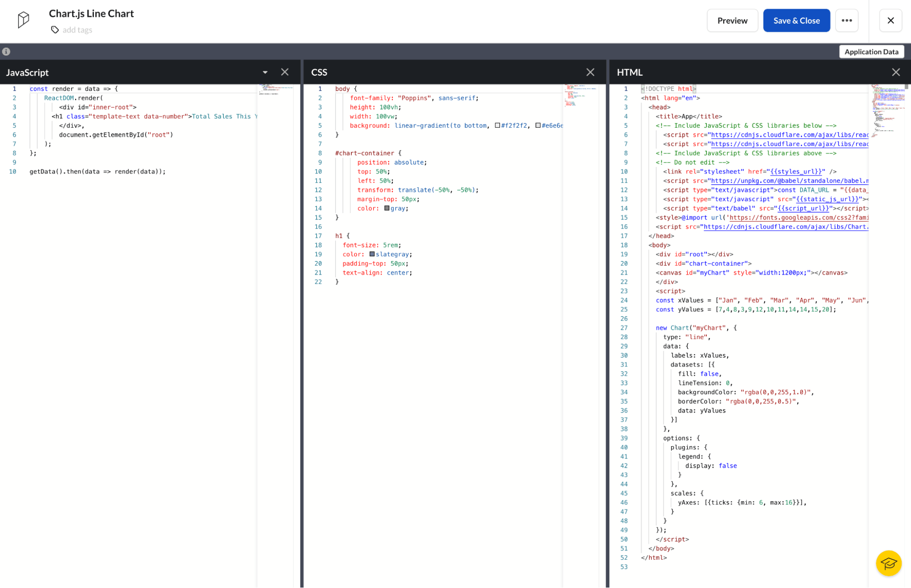Click the backgroundColor rgba value line
Viewport: 911px width, 588px height.
(x=746, y=392)
